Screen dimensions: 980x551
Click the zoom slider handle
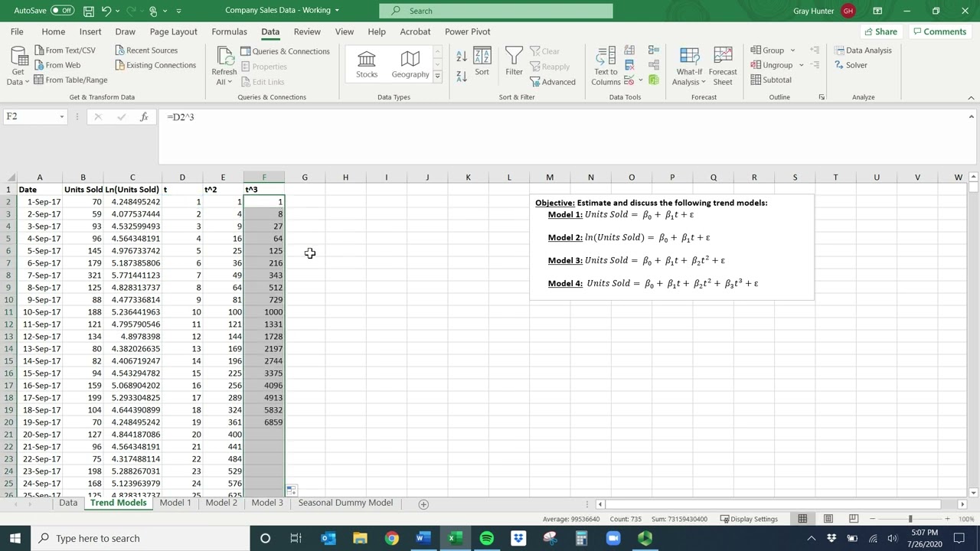click(x=910, y=519)
